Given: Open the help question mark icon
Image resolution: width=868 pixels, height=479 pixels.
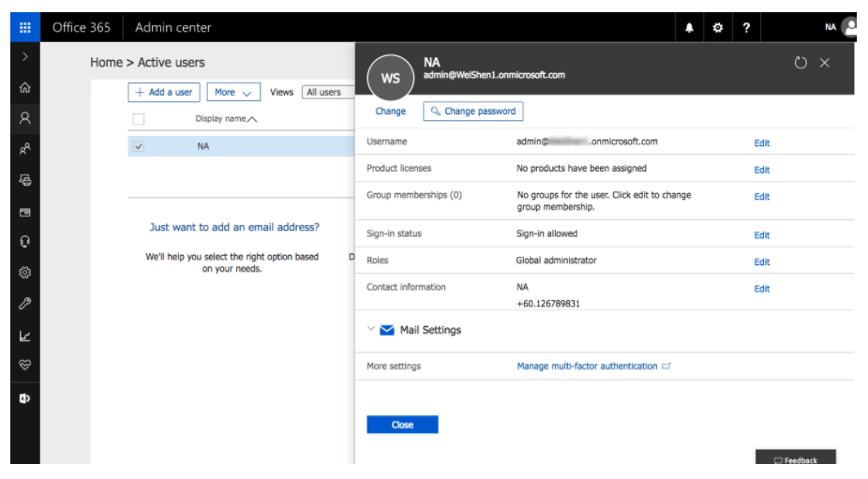Looking at the screenshot, I should point(746,28).
